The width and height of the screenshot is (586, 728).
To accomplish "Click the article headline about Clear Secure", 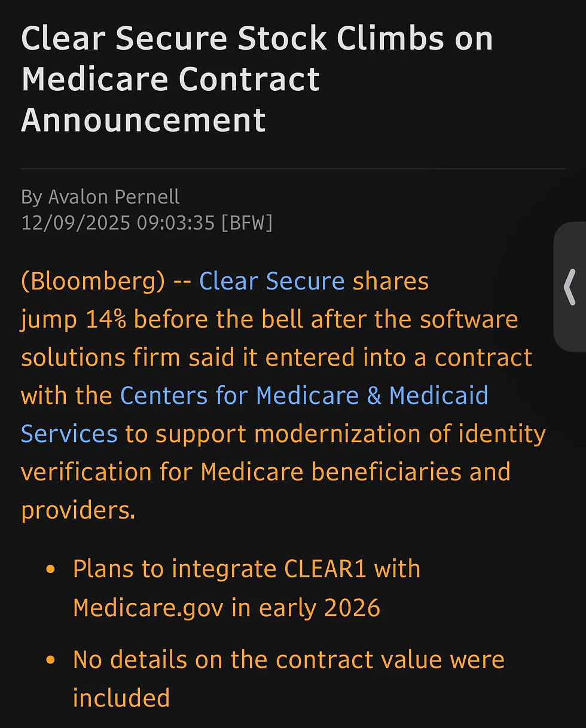I will coord(257,79).
